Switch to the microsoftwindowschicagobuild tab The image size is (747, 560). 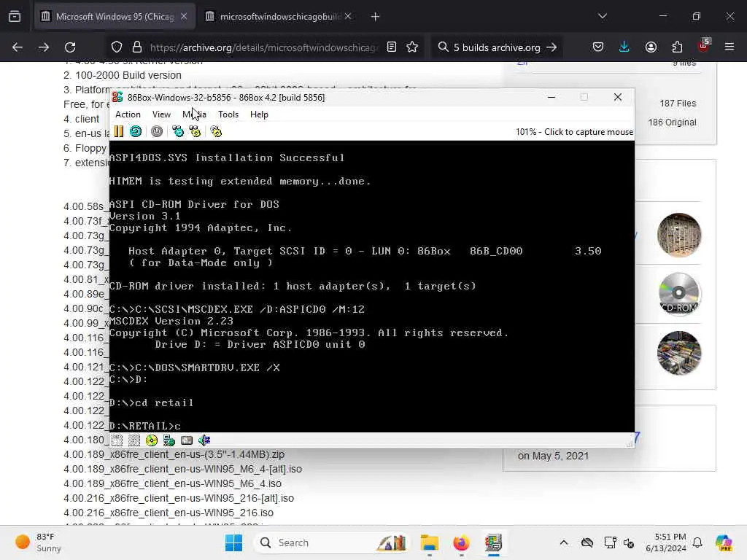pos(280,17)
